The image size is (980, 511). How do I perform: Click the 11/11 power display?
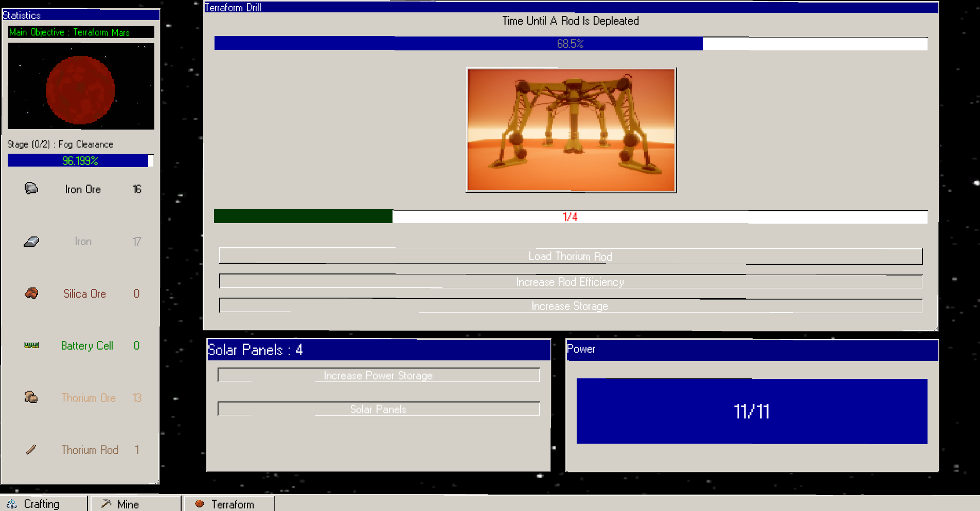tap(752, 411)
